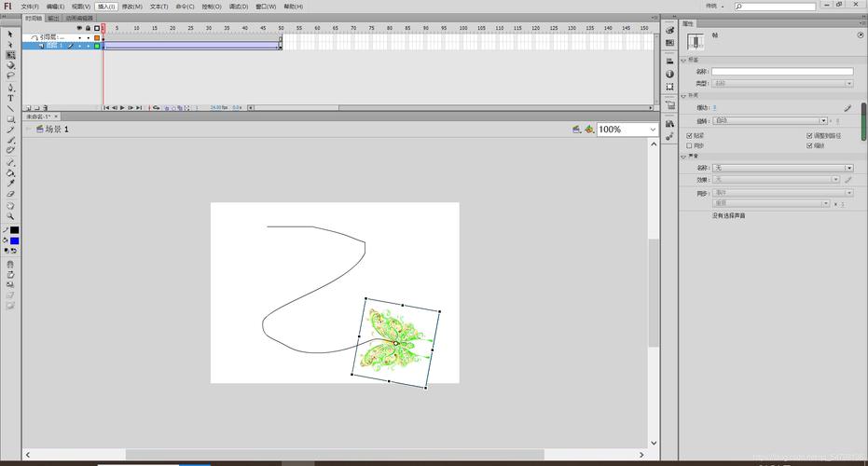
Task: Open the Library panel icon
Action: (669, 123)
